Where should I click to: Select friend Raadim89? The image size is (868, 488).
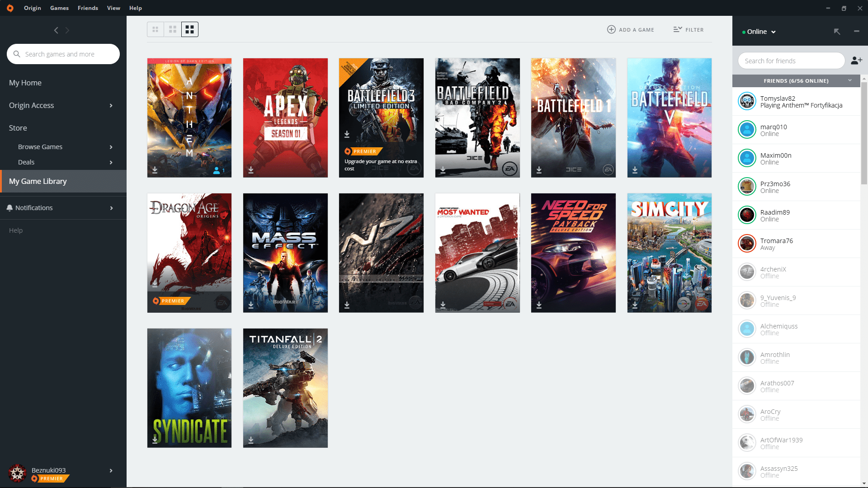tap(796, 215)
